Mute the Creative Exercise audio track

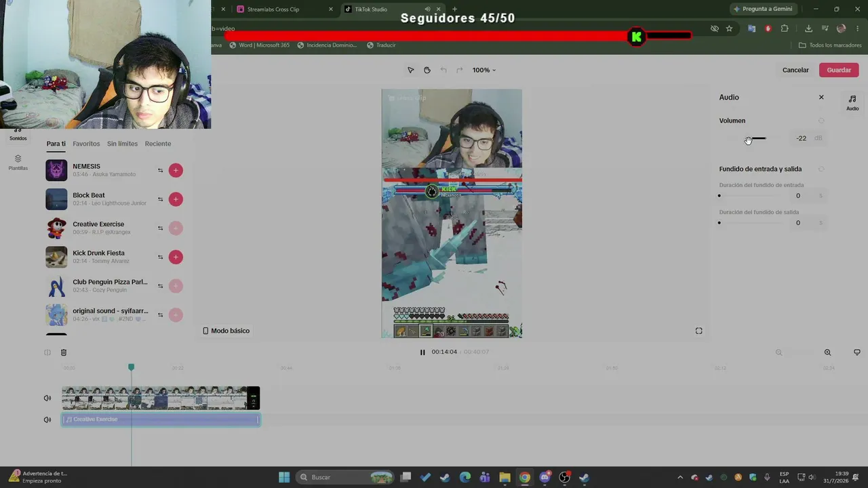(47, 420)
